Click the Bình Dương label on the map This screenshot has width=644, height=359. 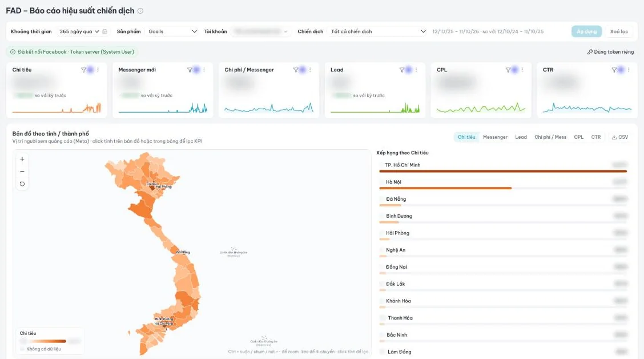coord(164,319)
